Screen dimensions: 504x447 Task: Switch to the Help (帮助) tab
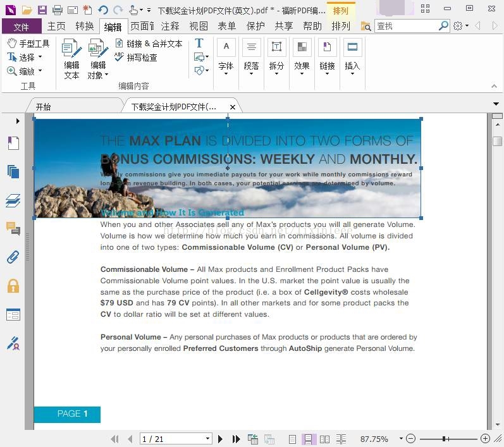[x=312, y=26]
